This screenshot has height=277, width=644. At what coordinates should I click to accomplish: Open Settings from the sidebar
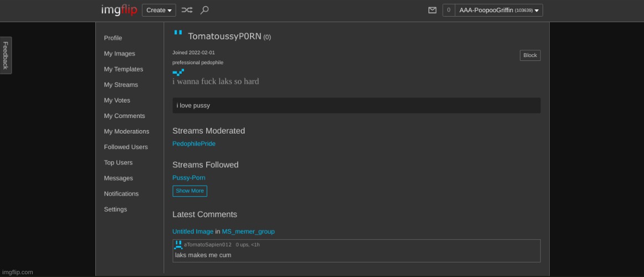coord(115,209)
